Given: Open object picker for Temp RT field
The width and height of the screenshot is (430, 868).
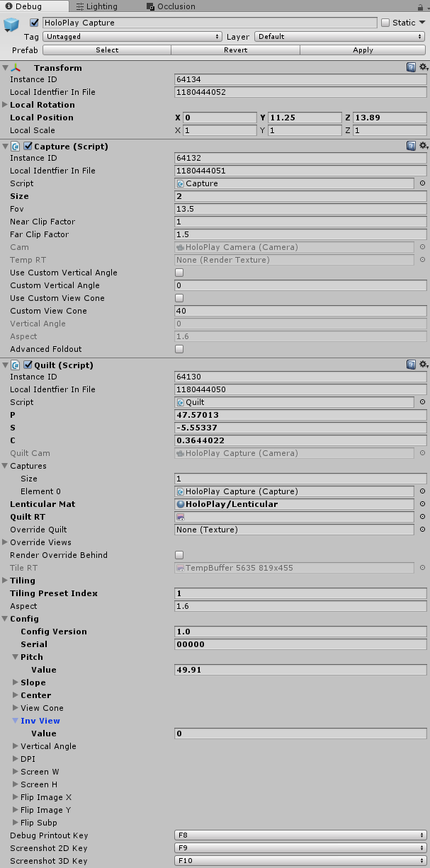Looking at the screenshot, I should coord(422,260).
